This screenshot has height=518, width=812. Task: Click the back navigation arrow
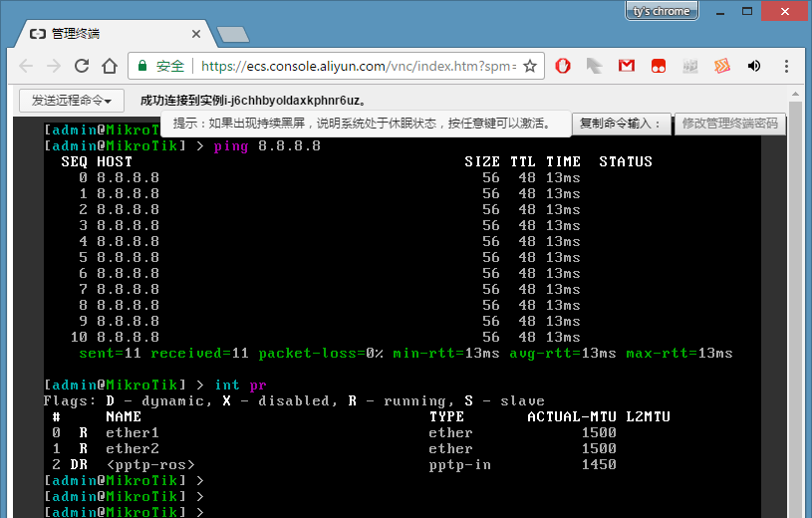coord(26,66)
